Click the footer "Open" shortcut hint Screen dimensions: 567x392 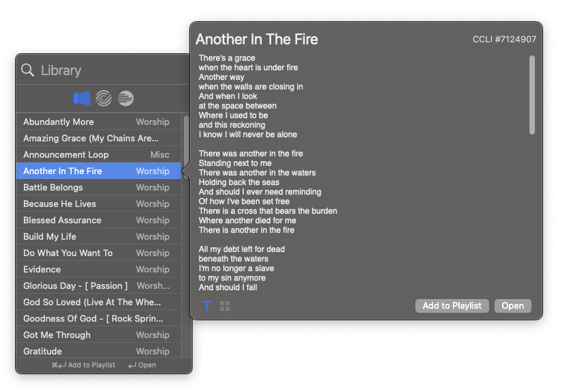click(142, 365)
